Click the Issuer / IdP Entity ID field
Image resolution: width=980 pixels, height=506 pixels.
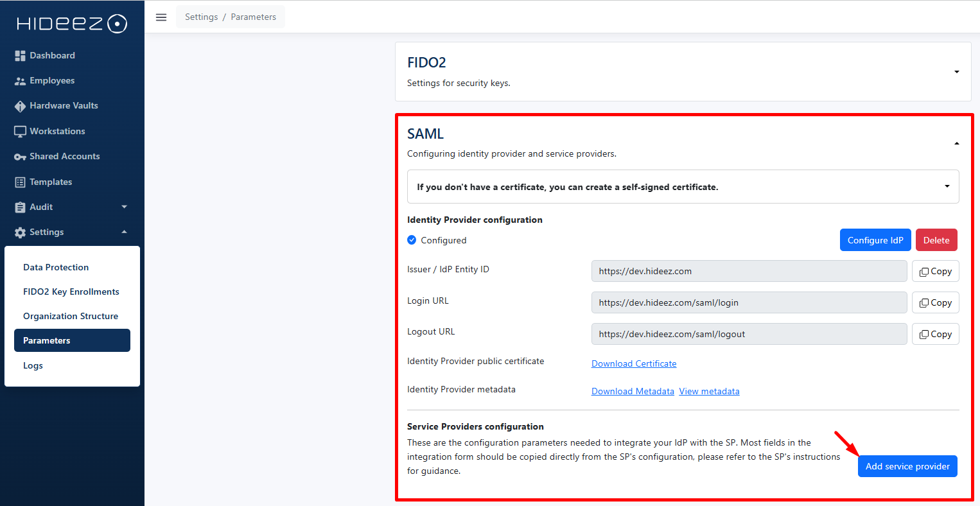coord(749,271)
